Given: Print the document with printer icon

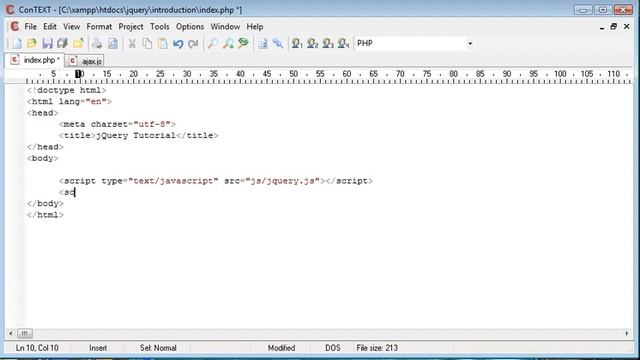Looking at the screenshot, I should pyautogui.click(x=97, y=43).
